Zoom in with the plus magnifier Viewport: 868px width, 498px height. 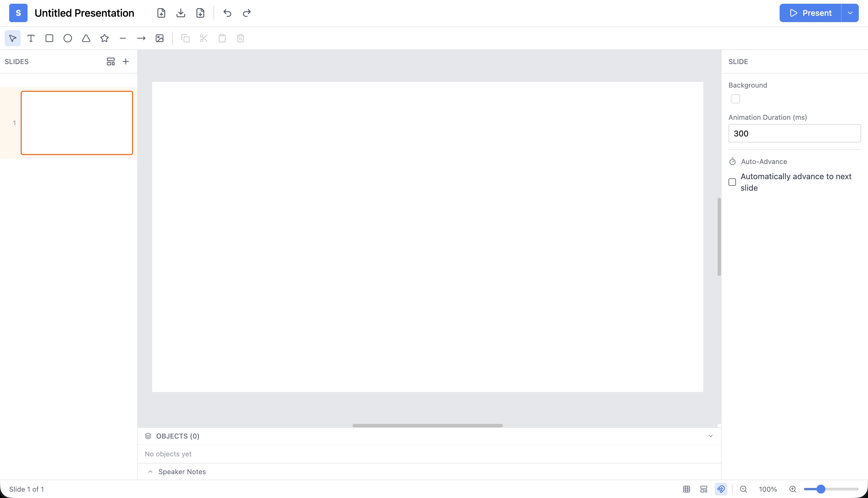click(x=793, y=489)
